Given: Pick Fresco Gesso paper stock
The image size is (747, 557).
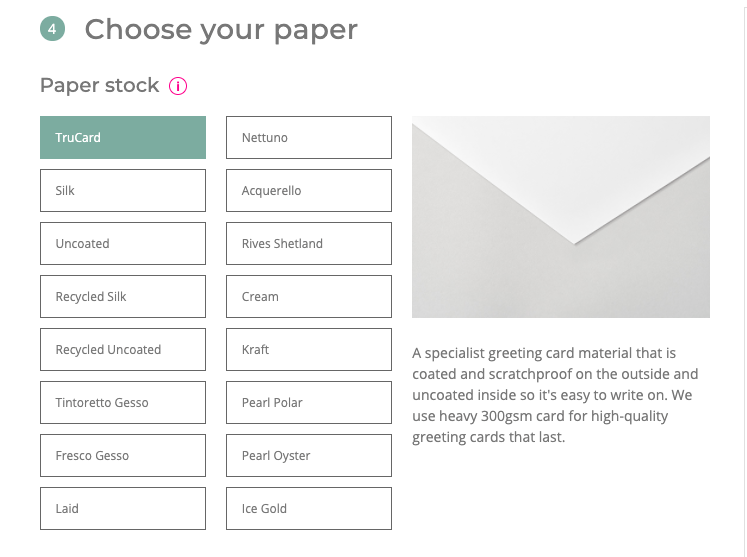Looking at the screenshot, I should click(x=123, y=456).
